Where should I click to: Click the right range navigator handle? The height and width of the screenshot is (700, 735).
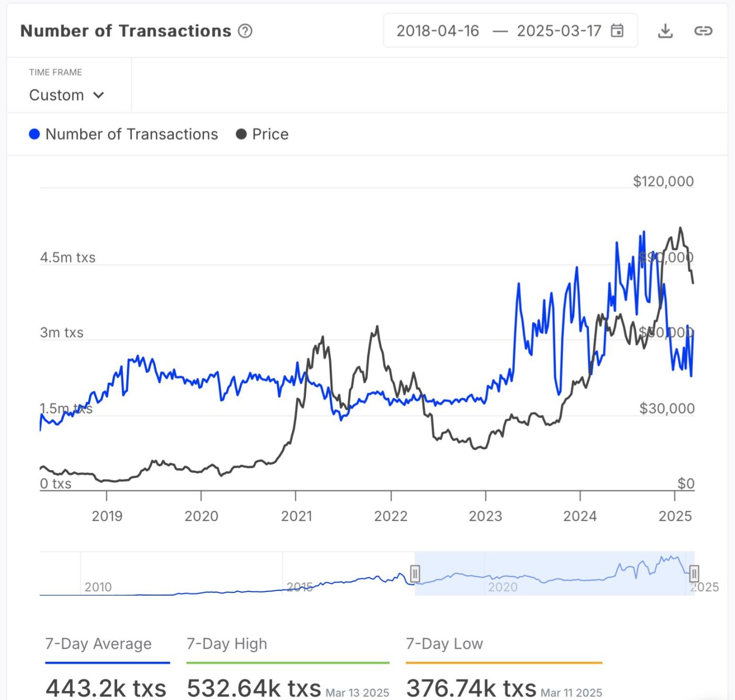[x=694, y=574]
